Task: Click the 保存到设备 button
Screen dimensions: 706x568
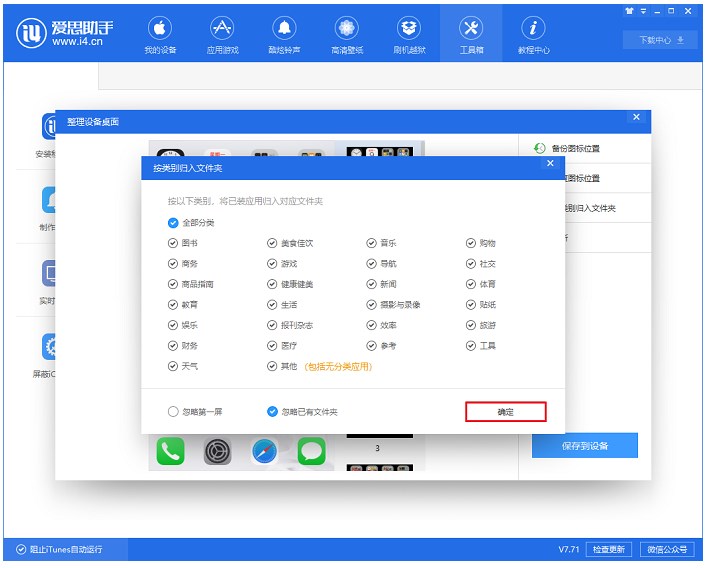Action: click(x=585, y=446)
